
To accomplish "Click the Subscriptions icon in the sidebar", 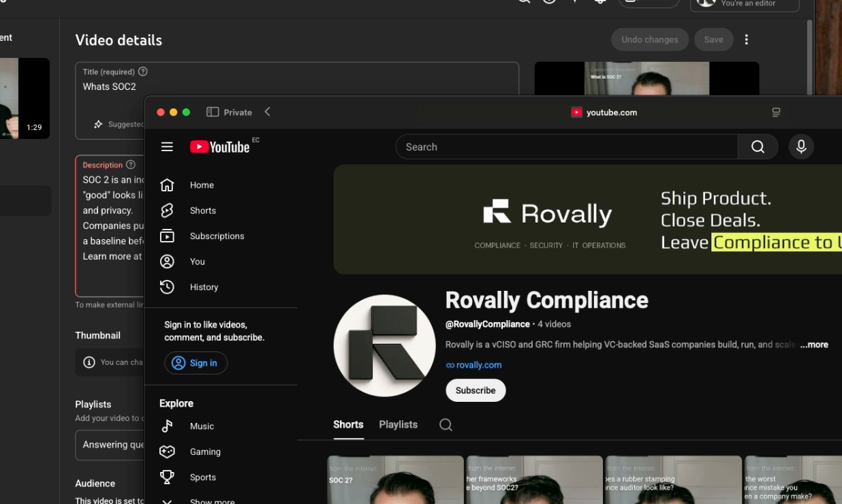I will tap(167, 236).
